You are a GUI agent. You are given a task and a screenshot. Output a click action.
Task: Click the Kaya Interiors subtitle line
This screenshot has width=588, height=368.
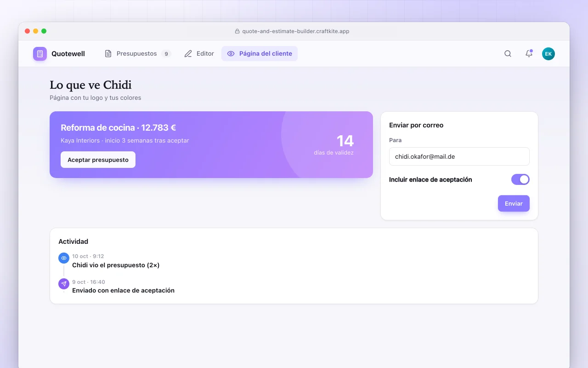[125, 140]
